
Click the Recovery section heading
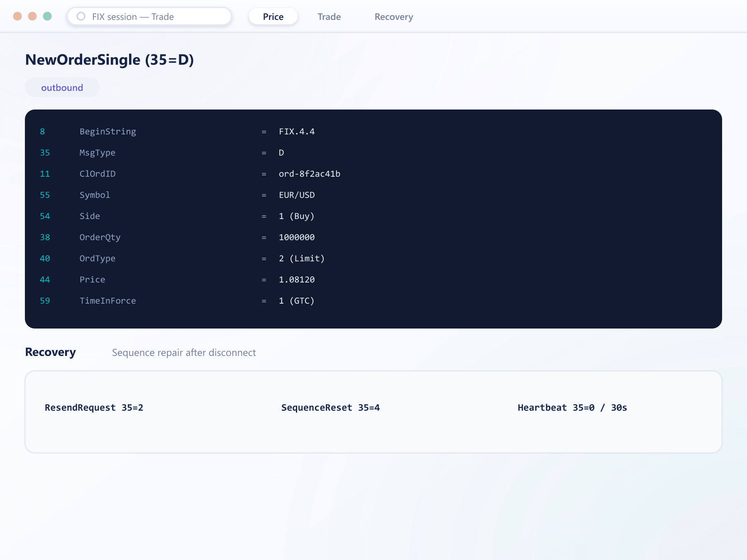[x=51, y=352]
